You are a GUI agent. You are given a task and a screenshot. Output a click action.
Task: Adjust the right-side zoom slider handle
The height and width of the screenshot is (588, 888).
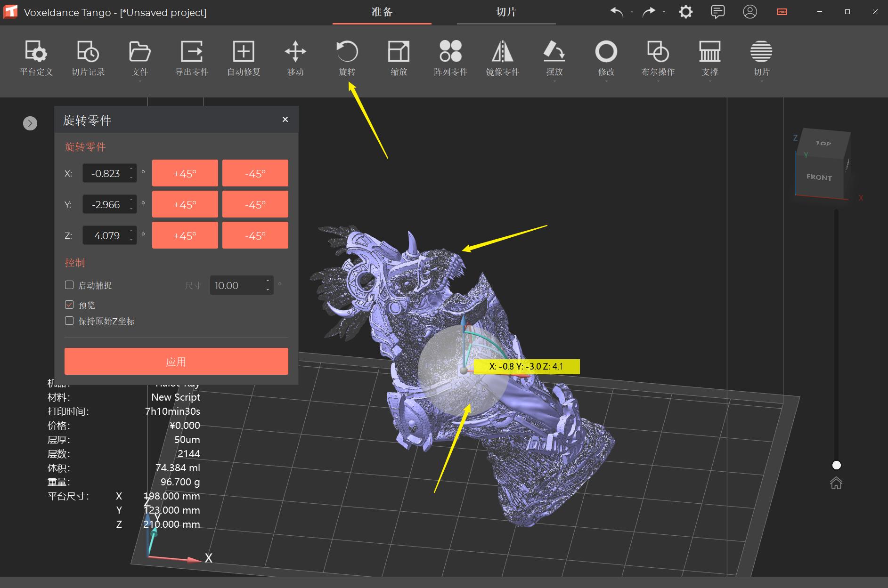click(x=837, y=465)
